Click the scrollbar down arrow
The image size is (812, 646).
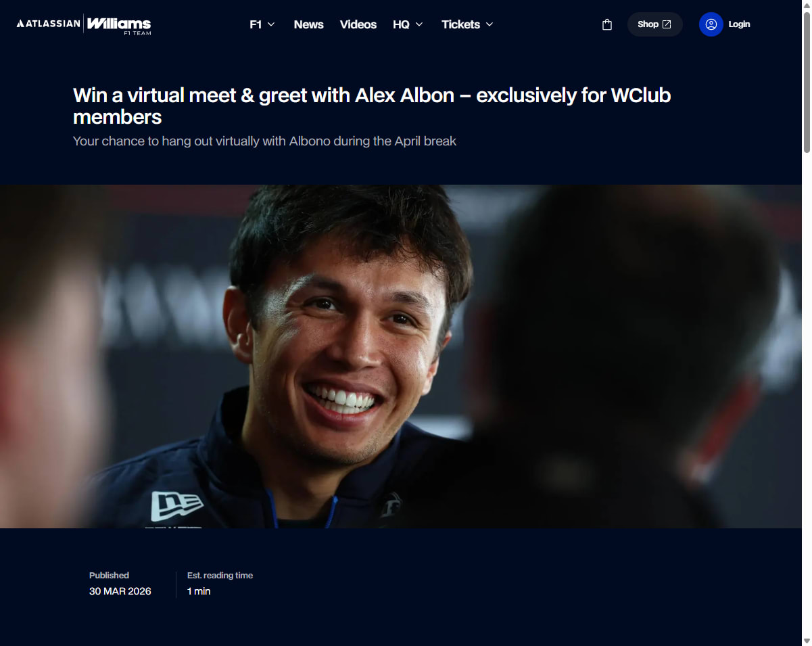807,641
